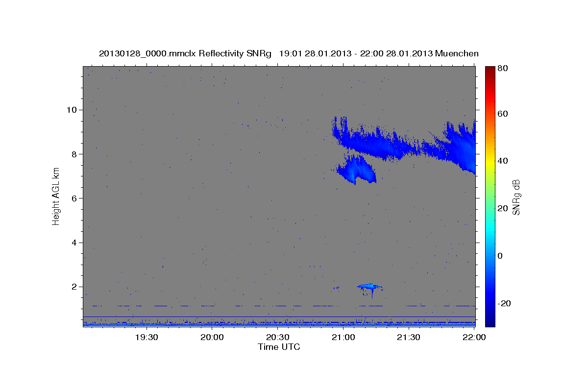Image resolution: width=588 pixels, height=392 pixels.
Task: Click the 21:00 time tick label
Action: (343, 337)
